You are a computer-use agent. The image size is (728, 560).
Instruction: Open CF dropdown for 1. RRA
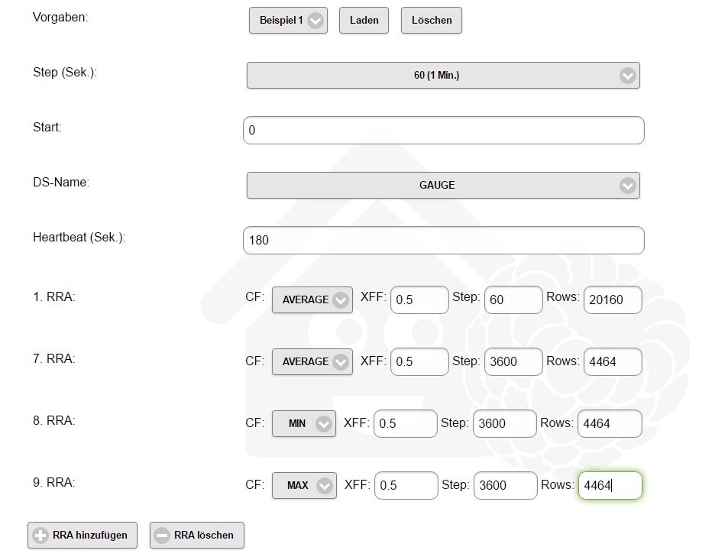tap(312, 300)
